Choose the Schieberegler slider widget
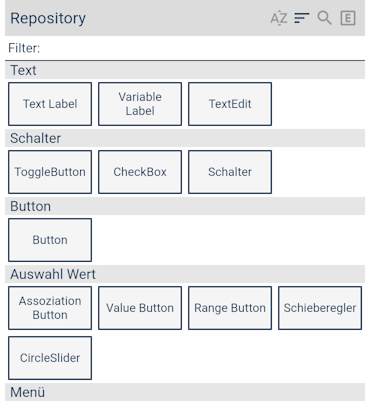Screen dimensions: 369x401 (x=320, y=308)
